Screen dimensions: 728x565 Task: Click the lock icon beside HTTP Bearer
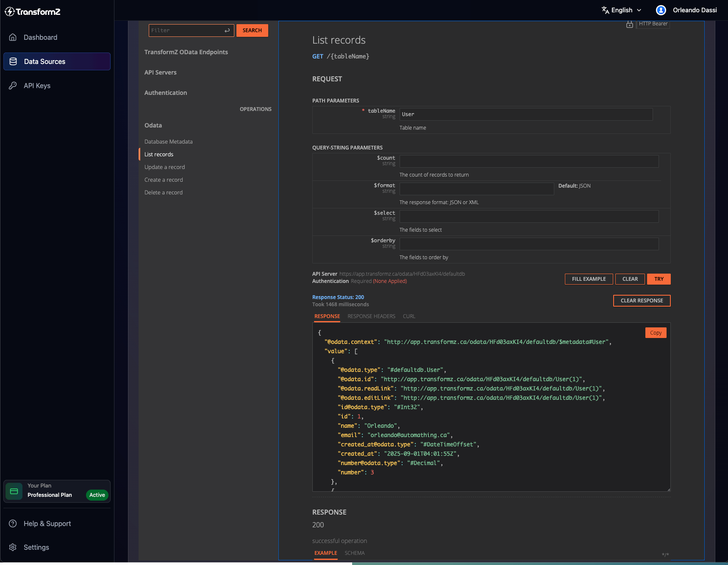tap(630, 25)
